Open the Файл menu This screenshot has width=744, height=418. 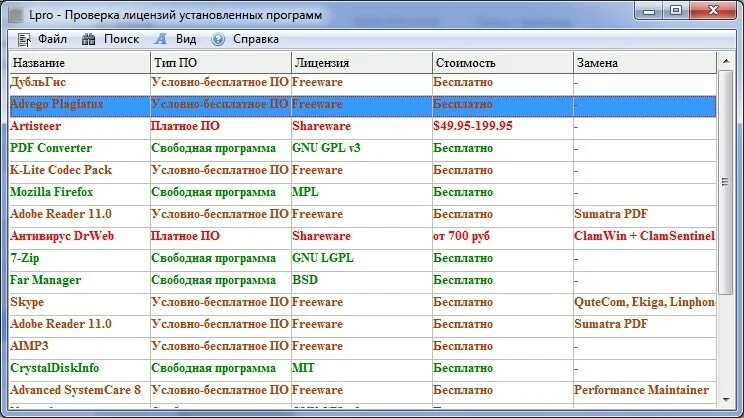(52, 39)
